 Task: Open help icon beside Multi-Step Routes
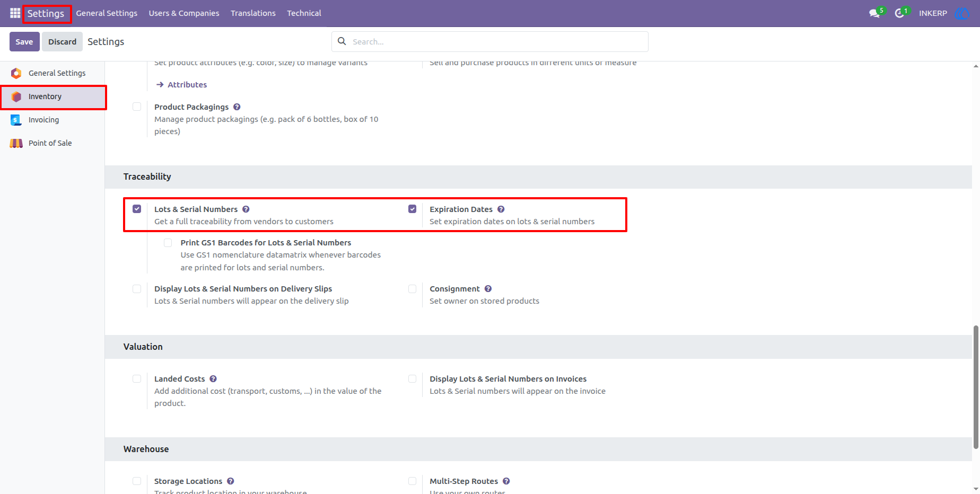click(506, 481)
